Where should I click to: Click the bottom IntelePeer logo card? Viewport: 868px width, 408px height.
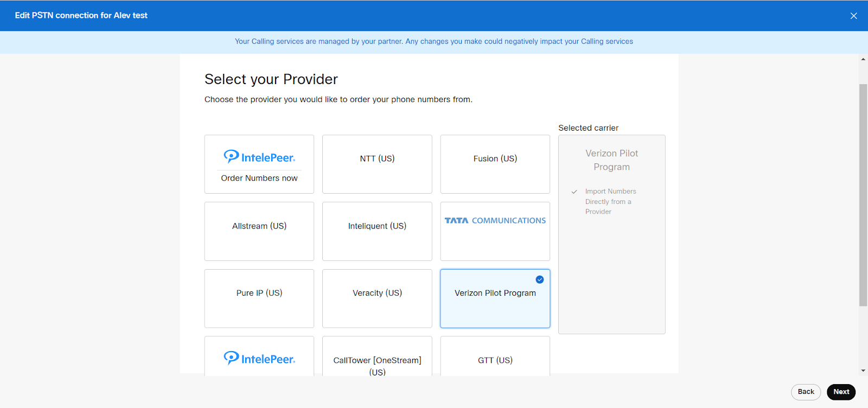click(x=259, y=356)
